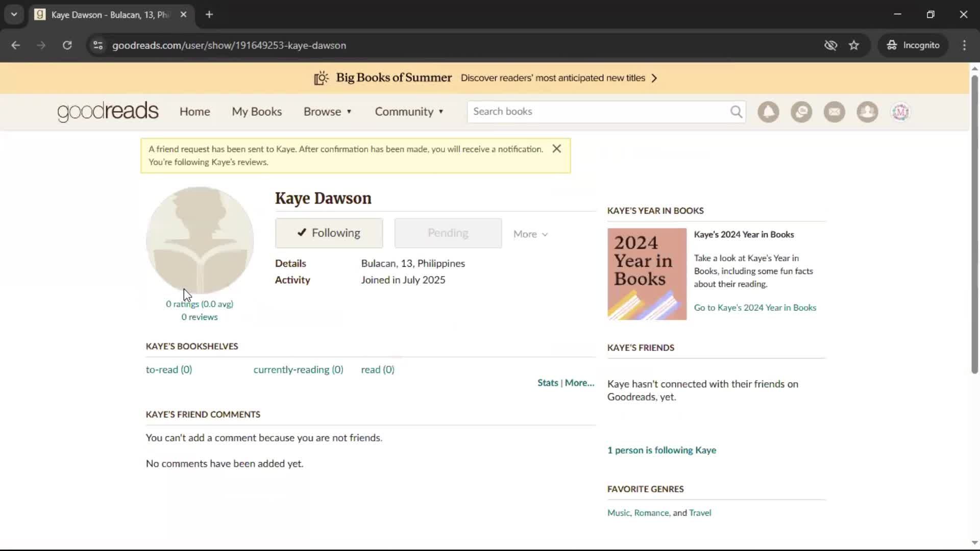The width and height of the screenshot is (980, 551).
Task: Open the notifications bell icon
Action: (x=768, y=112)
